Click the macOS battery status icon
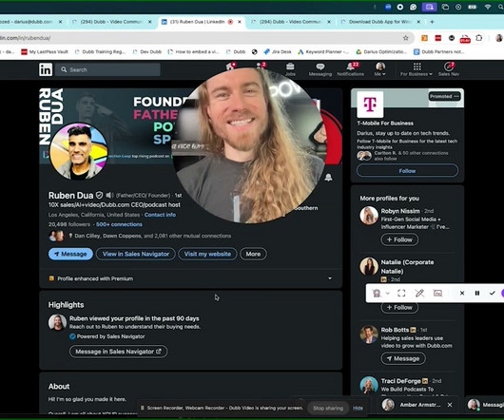504x420 pixels. (x=473, y=7)
